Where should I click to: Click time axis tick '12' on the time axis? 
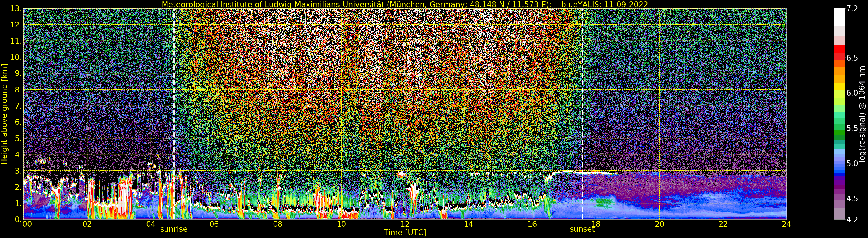(405, 224)
